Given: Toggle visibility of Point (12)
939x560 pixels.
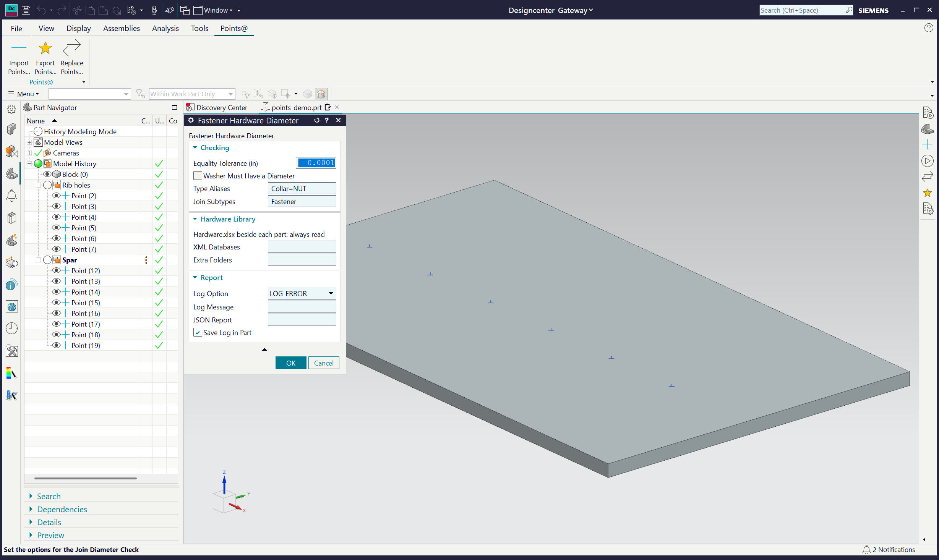Looking at the screenshot, I should [56, 270].
